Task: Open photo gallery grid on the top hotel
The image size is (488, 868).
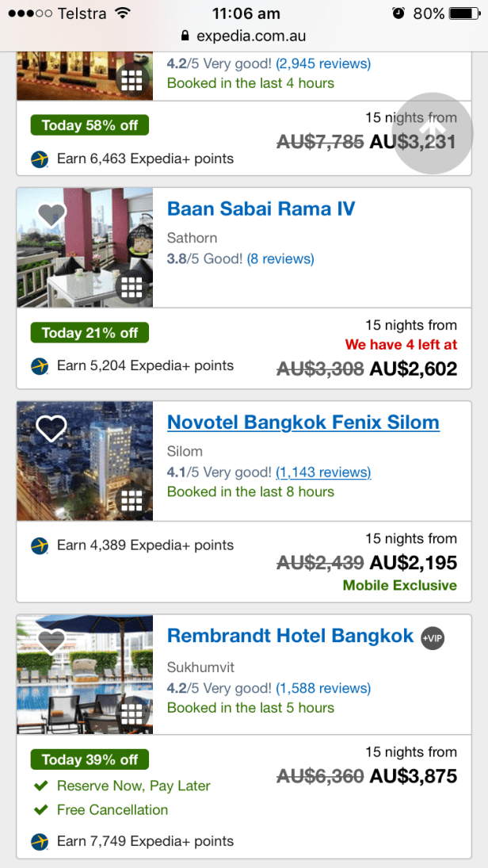Action: point(132,80)
